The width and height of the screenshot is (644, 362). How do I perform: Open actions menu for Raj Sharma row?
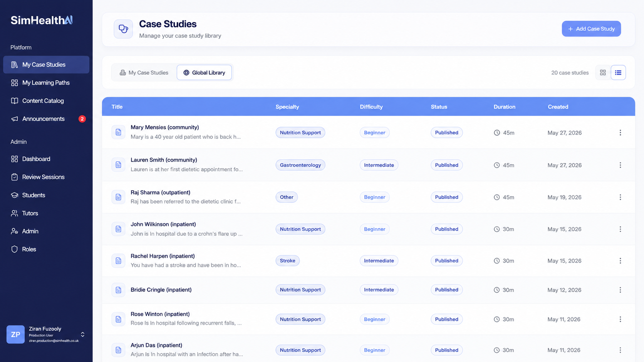620,197
